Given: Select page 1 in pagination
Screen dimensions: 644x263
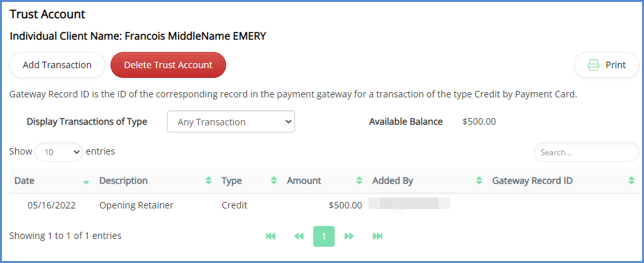Looking at the screenshot, I should (324, 236).
